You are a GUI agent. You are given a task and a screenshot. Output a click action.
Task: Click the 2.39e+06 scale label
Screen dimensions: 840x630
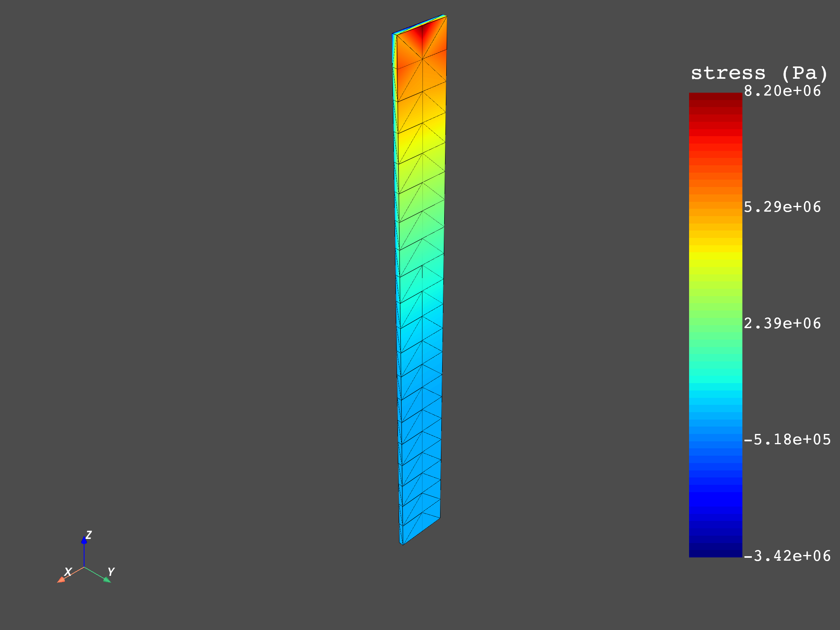782,324
